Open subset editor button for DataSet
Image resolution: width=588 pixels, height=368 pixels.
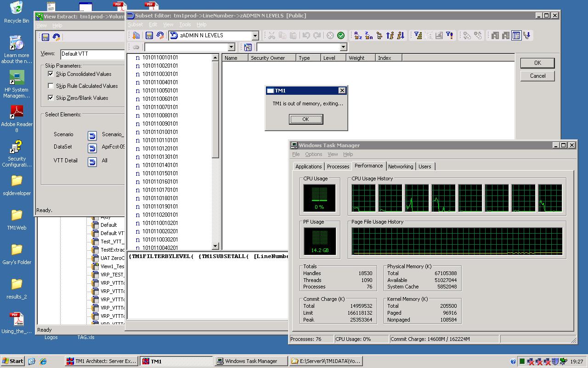[92, 149]
